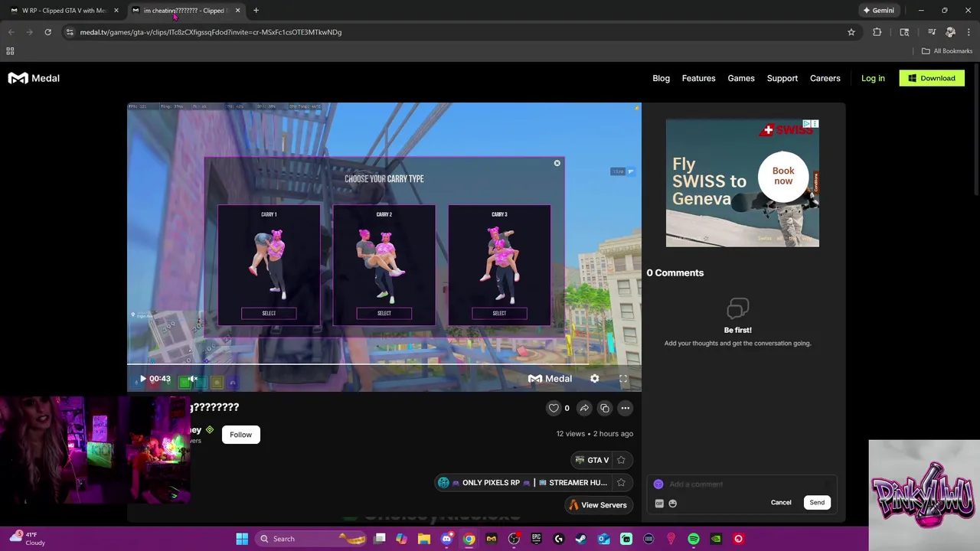This screenshot has height=551, width=980.
Task: Open File Explorer from taskbar
Action: pos(424,539)
